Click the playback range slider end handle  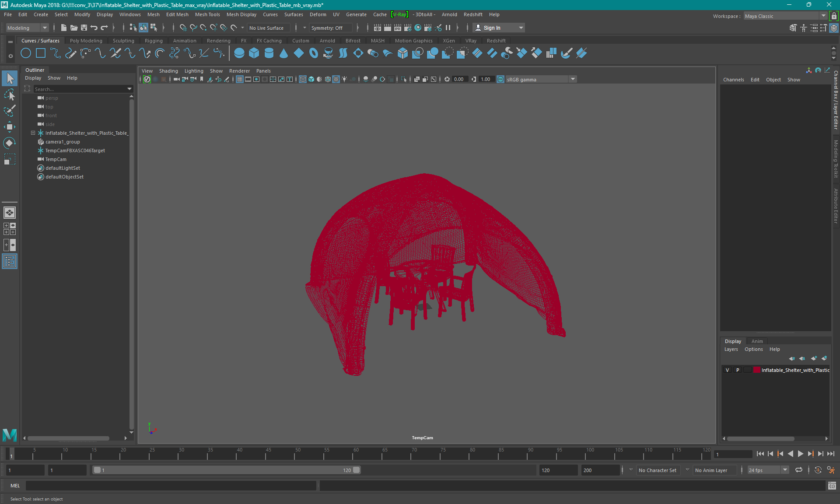tap(357, 470)
